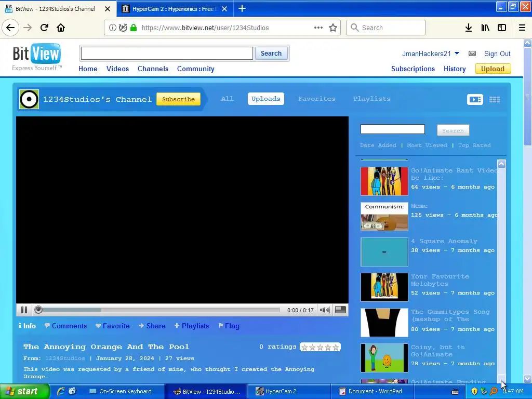Viewport: 532px width, 399px height.
Task: Go back with the browser back arrow
Action: coord(10,28)
